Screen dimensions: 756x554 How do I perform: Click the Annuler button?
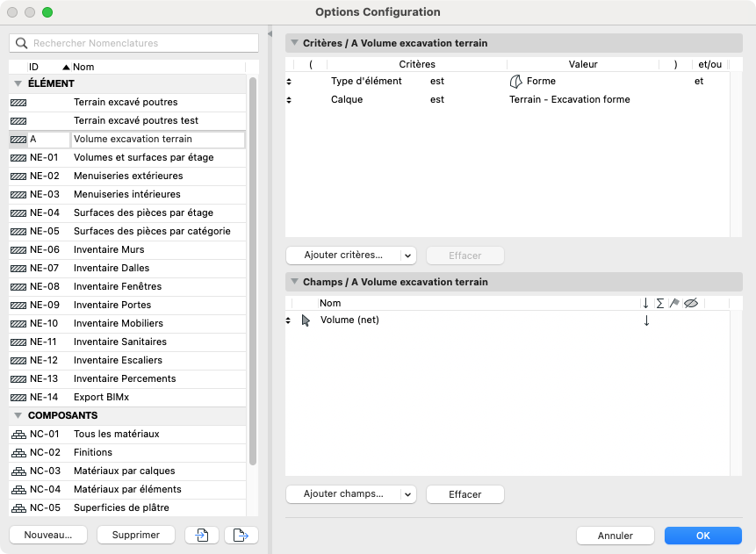click(616, 536)
